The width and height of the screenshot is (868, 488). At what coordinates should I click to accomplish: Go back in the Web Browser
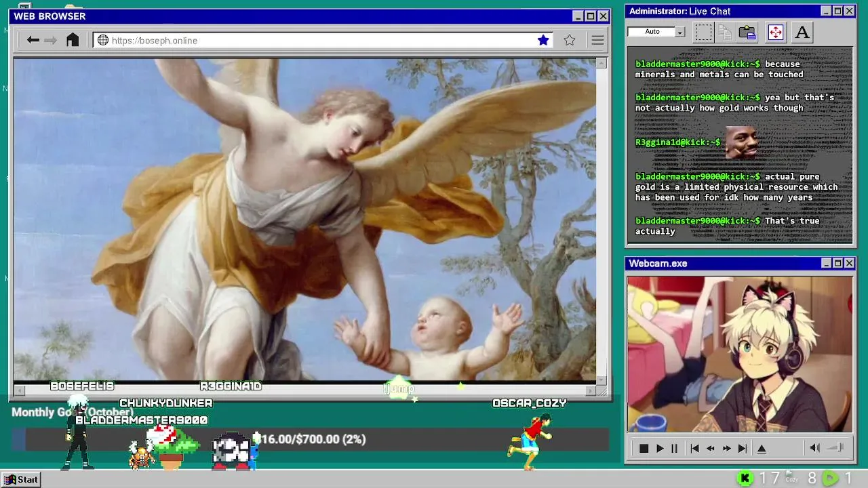point(33,41)
